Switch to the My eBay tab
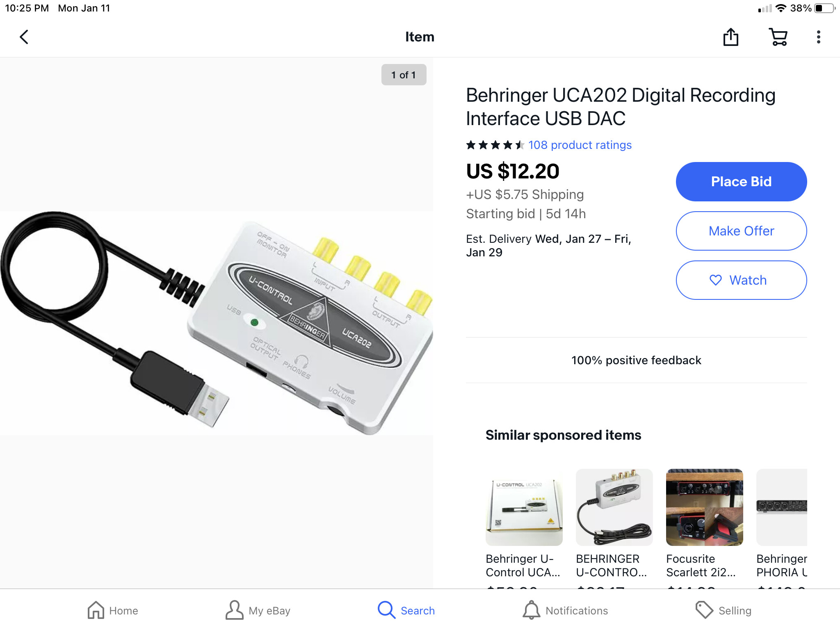The width and height of the screenshot is (840, 630). click(258, 610)
